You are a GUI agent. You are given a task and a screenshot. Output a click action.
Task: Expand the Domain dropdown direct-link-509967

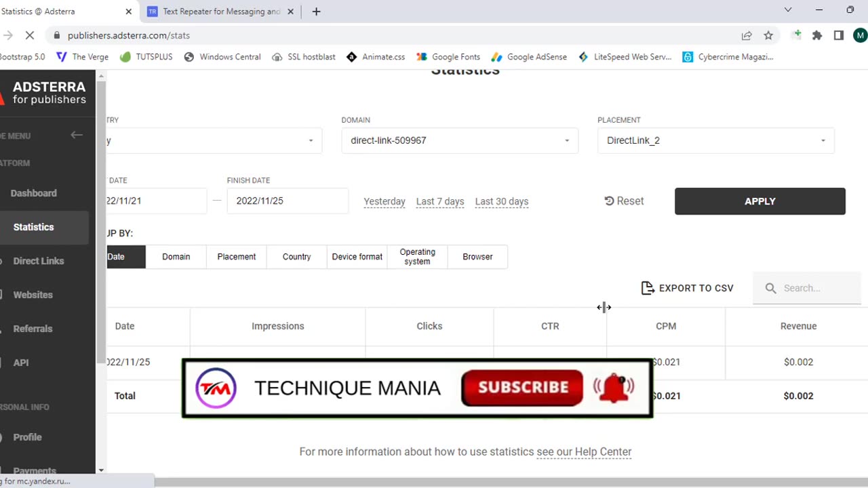pyautogui.click(x=460, y=140)
